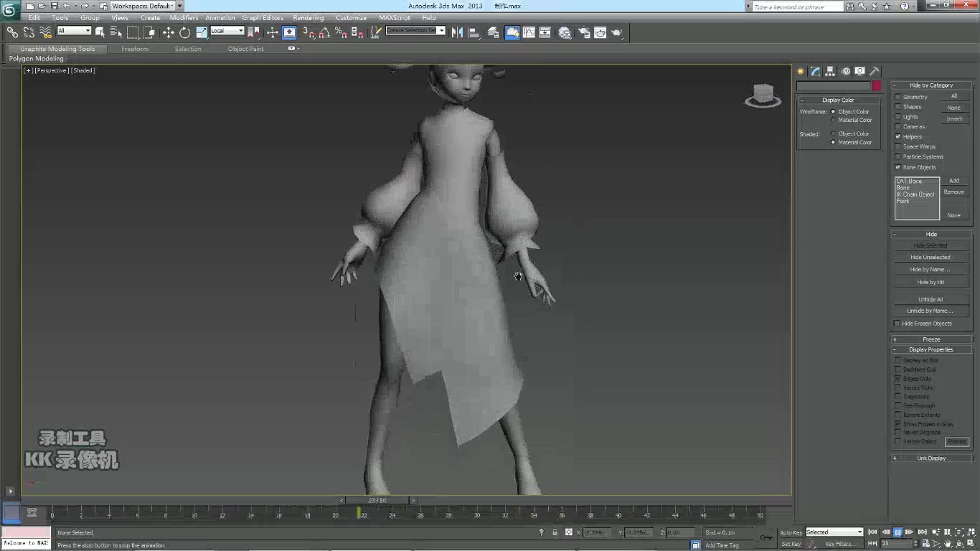Open the selection filter All dropdown
Screen dimensions: 980x551
click(74, 31)
